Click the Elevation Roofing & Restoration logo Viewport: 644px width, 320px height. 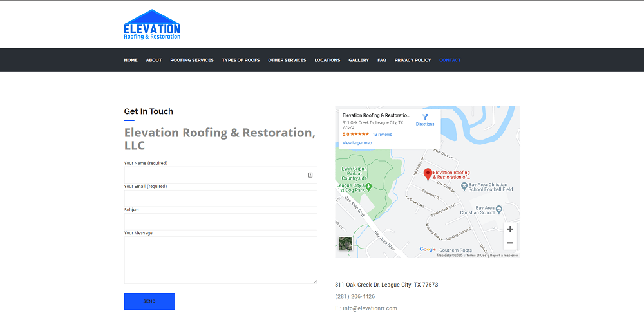(x=152, y=25)
